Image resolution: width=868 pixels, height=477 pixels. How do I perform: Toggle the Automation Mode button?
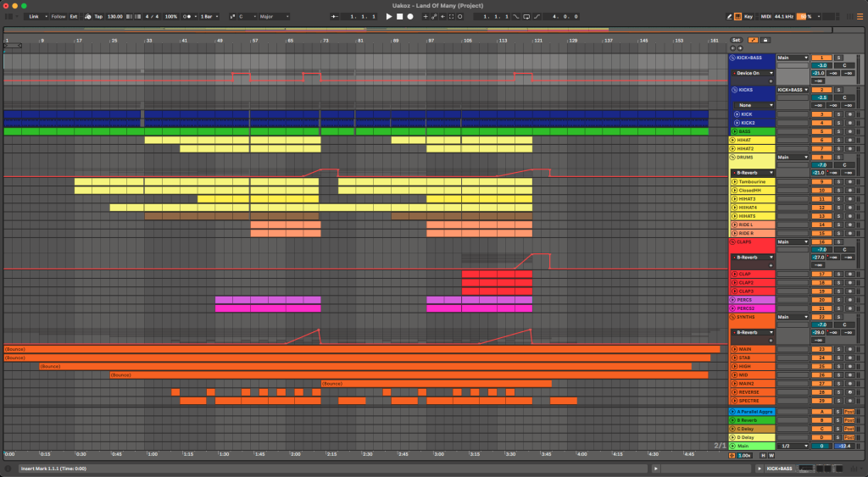[x=754, y=41]
